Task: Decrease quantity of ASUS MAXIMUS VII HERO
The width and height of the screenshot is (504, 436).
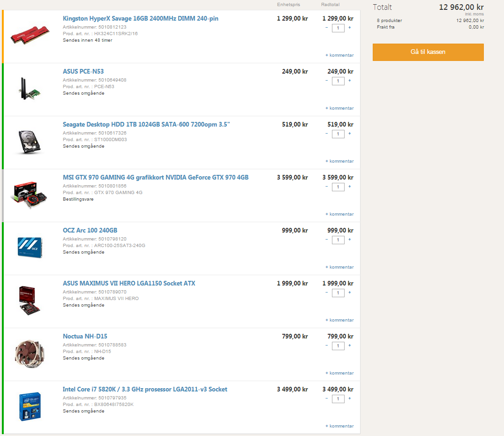Action: 327,293
